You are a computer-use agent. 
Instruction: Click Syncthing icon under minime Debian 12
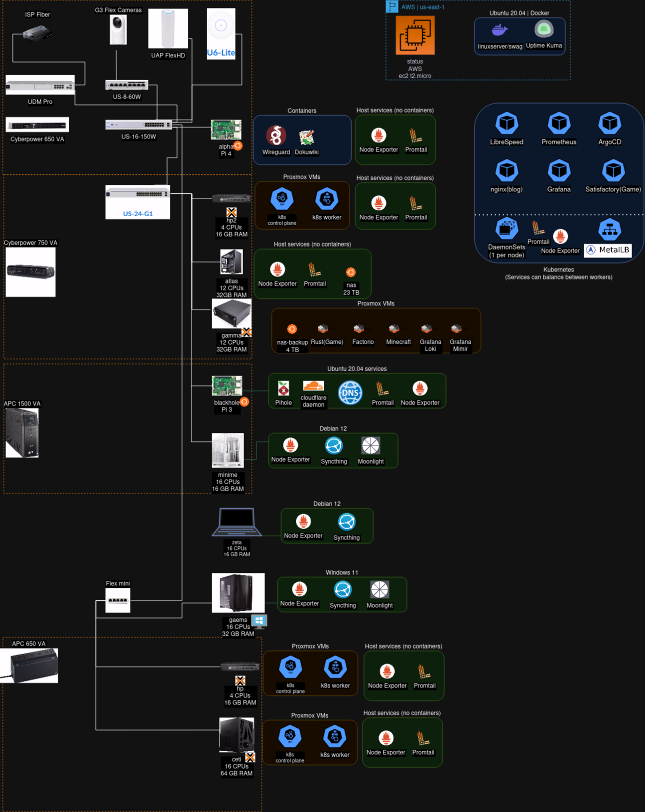pos(334,446)
